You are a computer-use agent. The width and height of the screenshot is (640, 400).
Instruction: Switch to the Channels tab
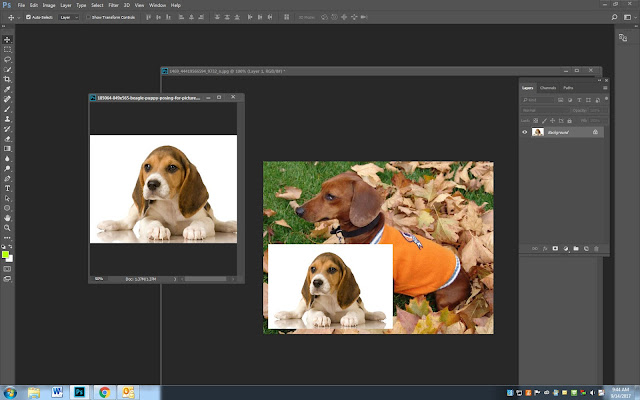coord(548,88)
